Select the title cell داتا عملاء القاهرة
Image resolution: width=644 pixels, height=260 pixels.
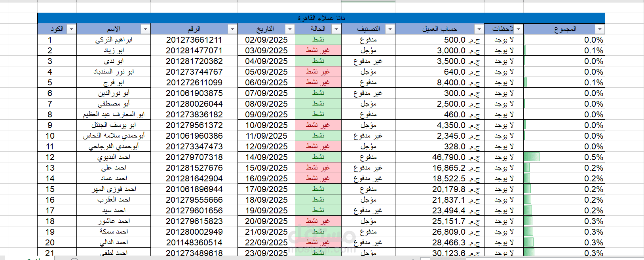click(x=321, y=18)
